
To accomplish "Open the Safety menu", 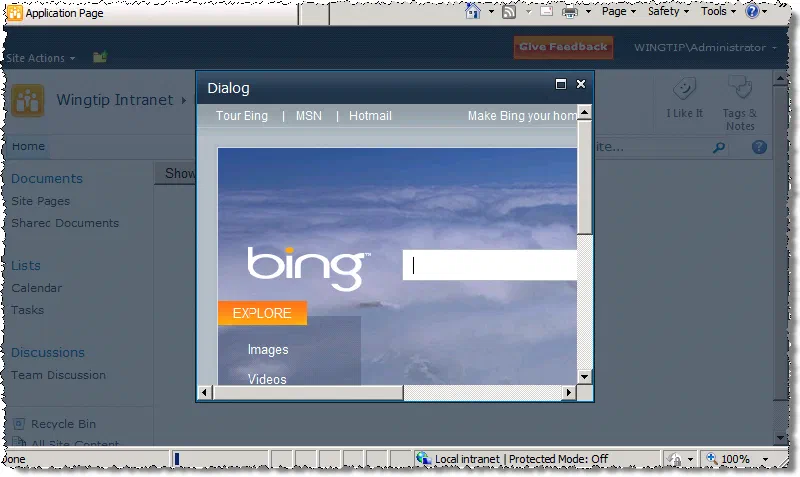I will pos(668,11).
